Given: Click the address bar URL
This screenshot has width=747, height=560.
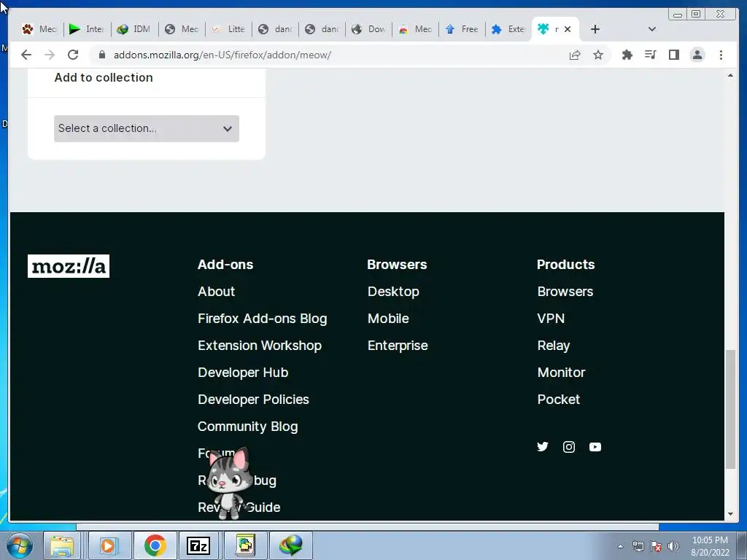Looking at the screenshot, I should click(x=222, y=55).
